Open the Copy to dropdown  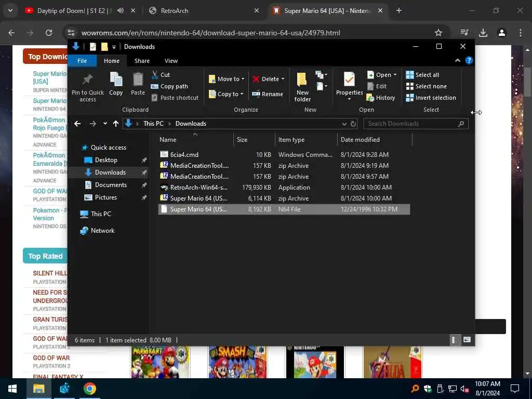tap(226, 94)
